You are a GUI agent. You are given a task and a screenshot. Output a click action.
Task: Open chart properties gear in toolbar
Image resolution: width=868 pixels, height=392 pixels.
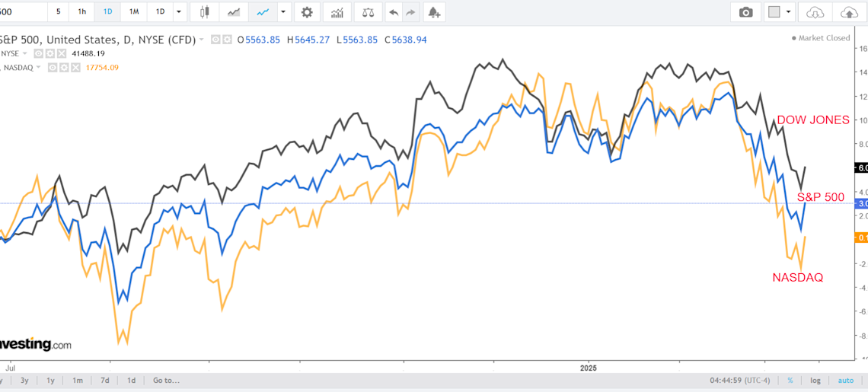tap(306, 11)
